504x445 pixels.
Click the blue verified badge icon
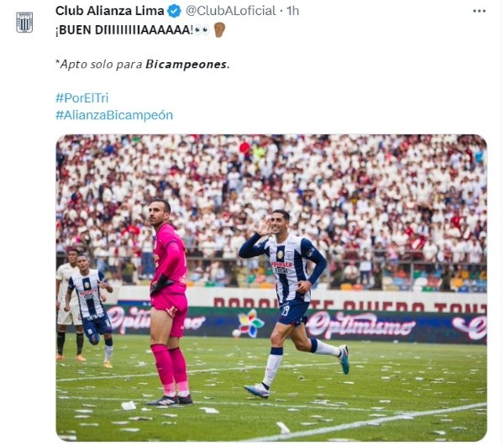coord(175,11)
